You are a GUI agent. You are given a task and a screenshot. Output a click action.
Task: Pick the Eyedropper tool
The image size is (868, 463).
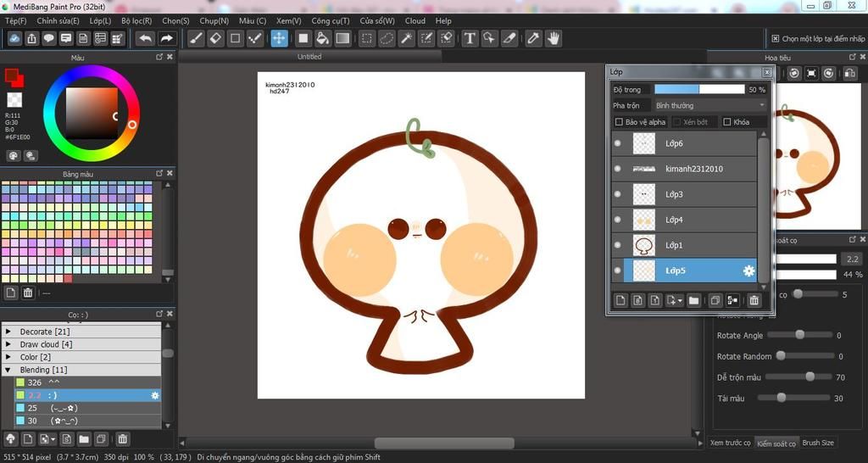point(533,38)
